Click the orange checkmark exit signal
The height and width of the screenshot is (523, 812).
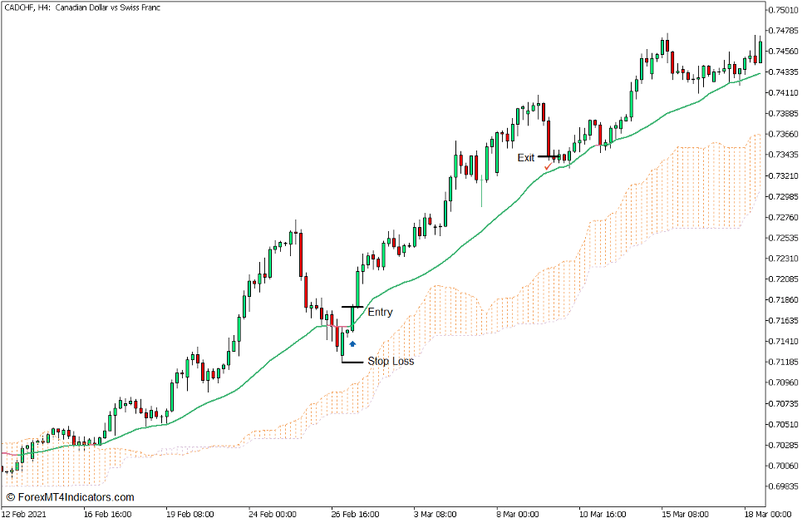(548, 167)
